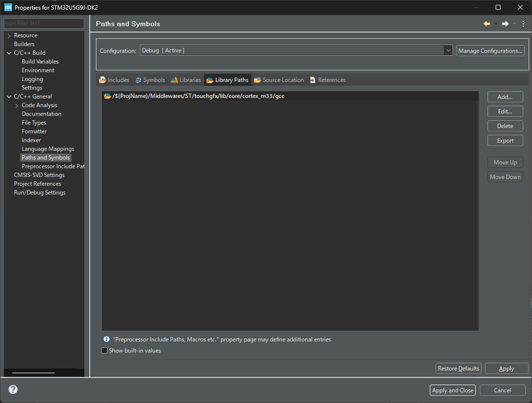The height and width of the screenshot is (403, 532).
Task: Open the back history dropdown arrow
Action: 496,24
